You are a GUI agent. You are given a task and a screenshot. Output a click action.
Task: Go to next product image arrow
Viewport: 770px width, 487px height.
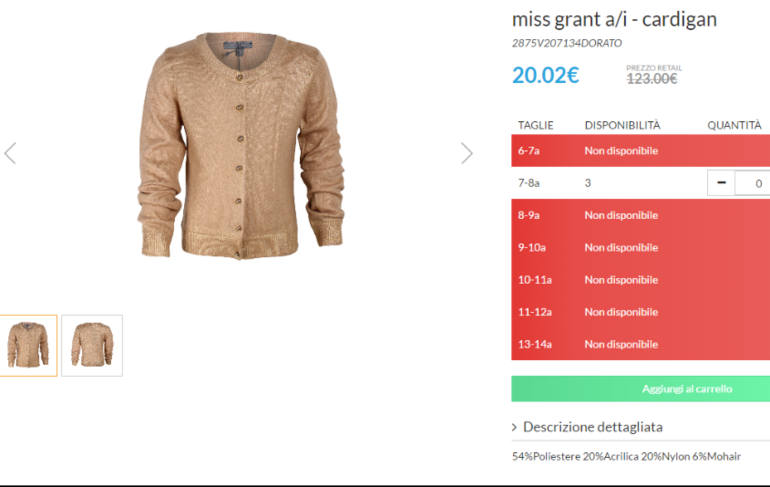467,153
